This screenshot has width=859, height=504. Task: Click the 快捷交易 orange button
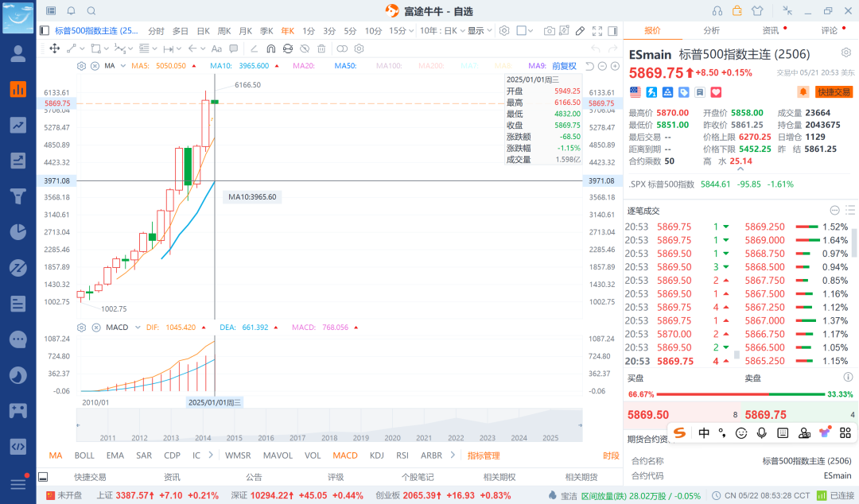point(834,92)
